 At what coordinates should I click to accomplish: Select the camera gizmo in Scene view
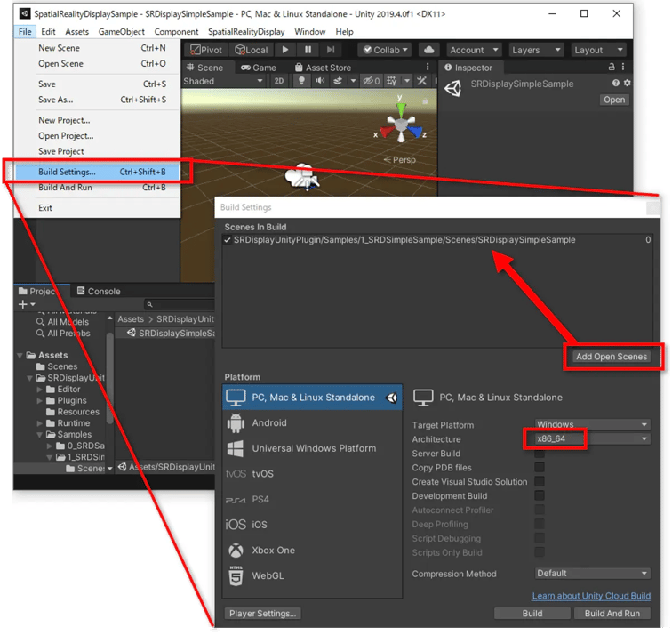(x=302, y=176)
